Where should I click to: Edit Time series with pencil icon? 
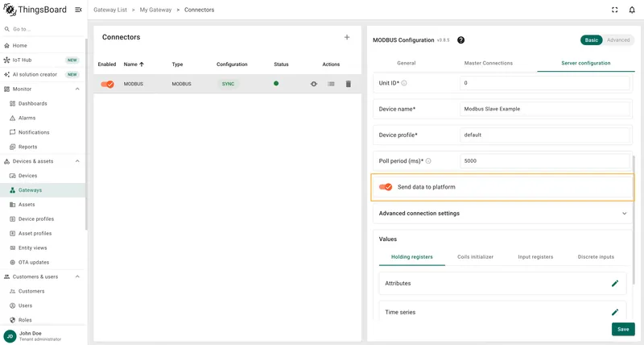point(615,312)
